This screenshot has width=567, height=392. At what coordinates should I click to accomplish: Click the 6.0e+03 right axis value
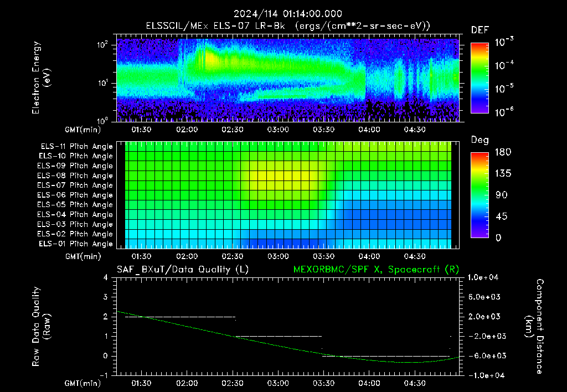pyautogui.click(x=484, y=297)
